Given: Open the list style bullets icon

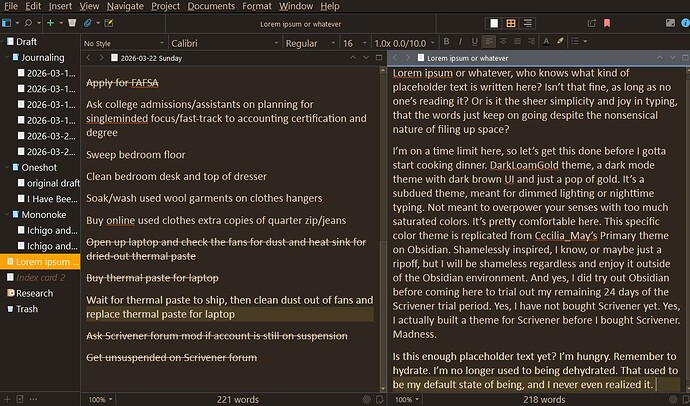Looking at the screenshot, I should tap(575, 42).
